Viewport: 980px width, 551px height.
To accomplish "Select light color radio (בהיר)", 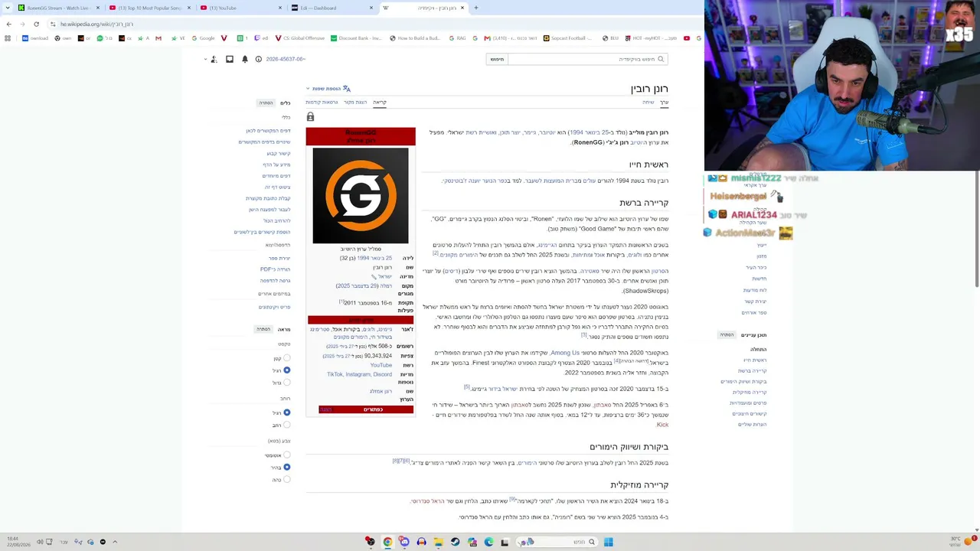I will [x=287, y=467].
